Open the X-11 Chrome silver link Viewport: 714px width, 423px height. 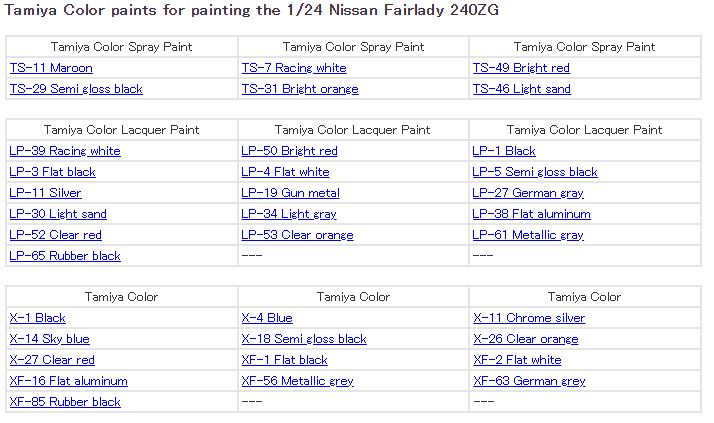pyautogui.click(x=529, y=318)
